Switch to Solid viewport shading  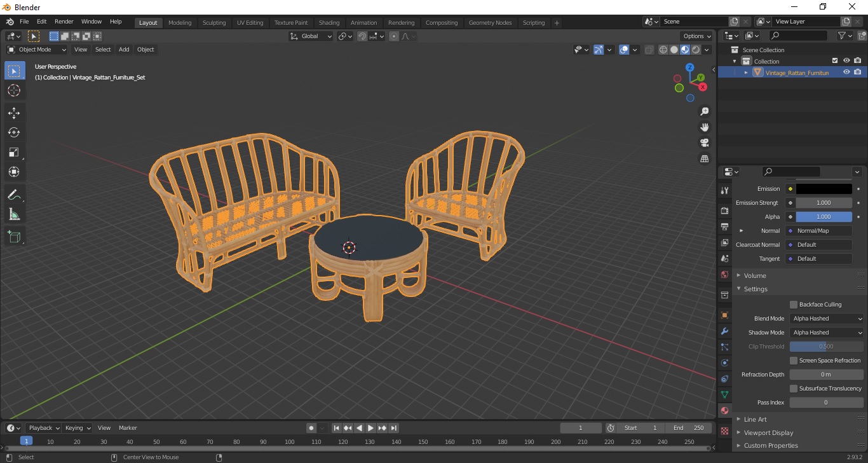click(674, 50)
